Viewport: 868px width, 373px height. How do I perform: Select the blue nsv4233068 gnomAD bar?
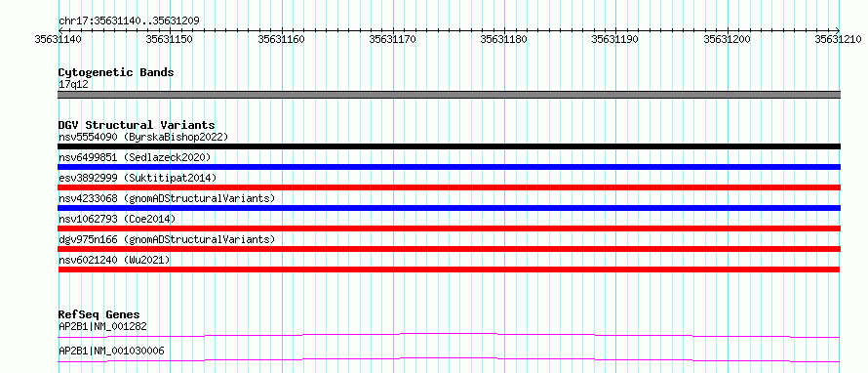(x=449, y=208)
